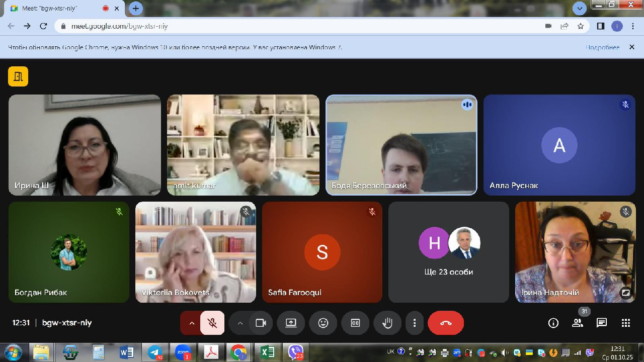This screenshot has width=644, height=362.
Task: Click the address bar with meet.google.com URL
Action: tap(302, 26)
